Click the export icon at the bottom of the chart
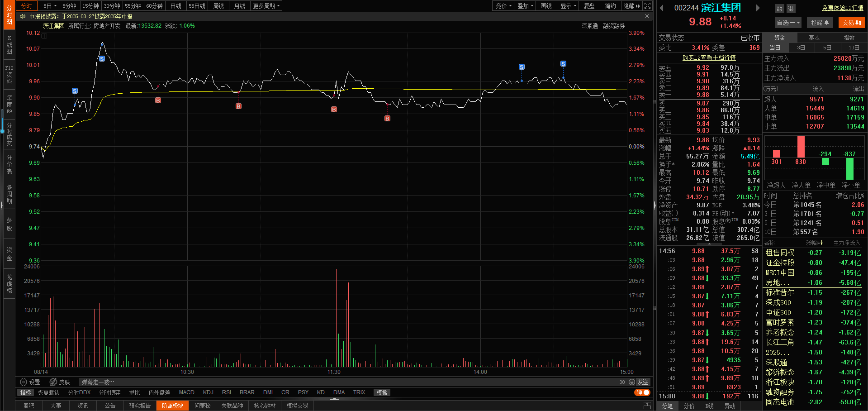This screenshot has width=868, height=411. [x=647, y=406]
